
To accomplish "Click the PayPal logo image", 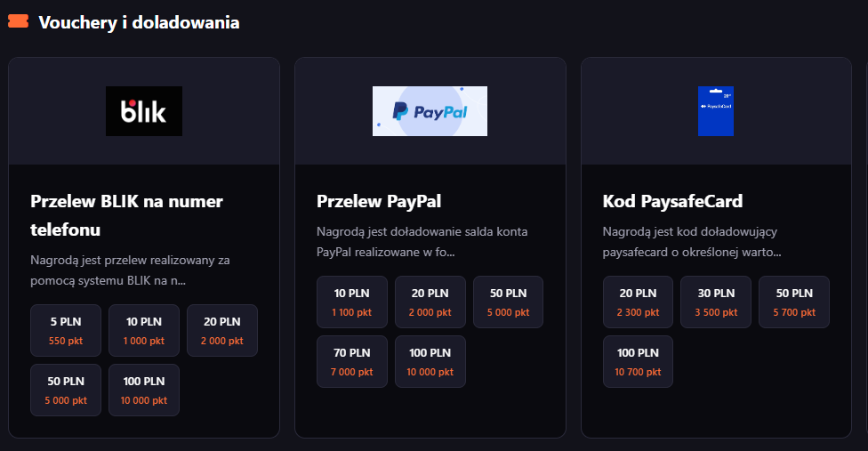I will click(430, 111).
